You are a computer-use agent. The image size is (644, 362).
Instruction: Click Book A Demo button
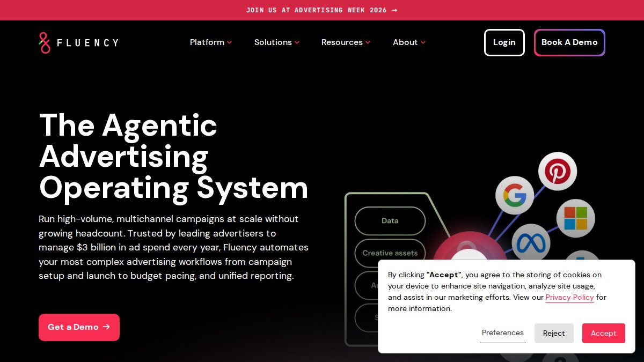coord(569,42)
